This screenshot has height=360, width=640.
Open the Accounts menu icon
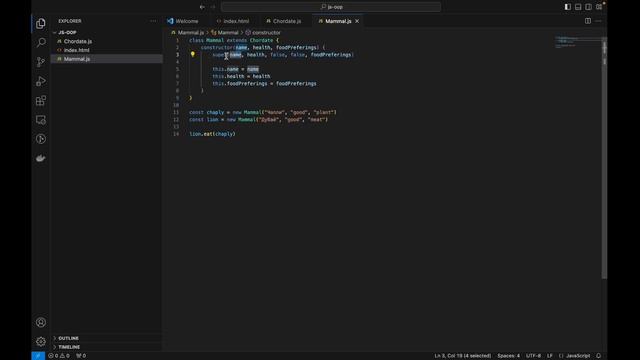coord(41,322)
